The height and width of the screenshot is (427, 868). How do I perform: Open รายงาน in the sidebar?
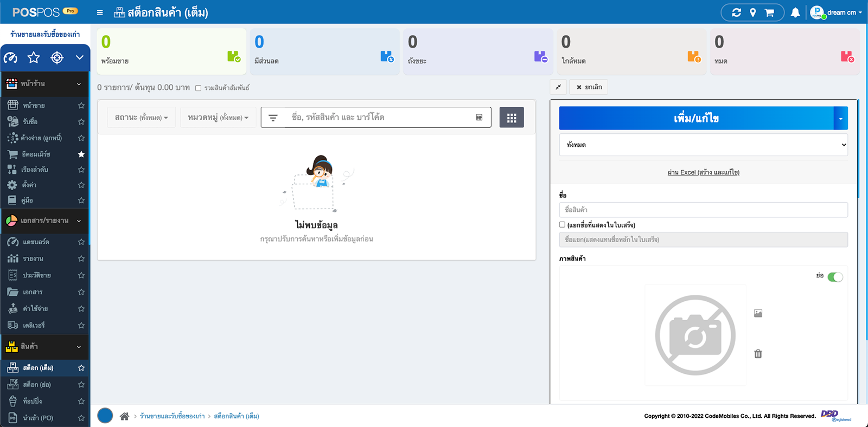[x=33, y=259]
